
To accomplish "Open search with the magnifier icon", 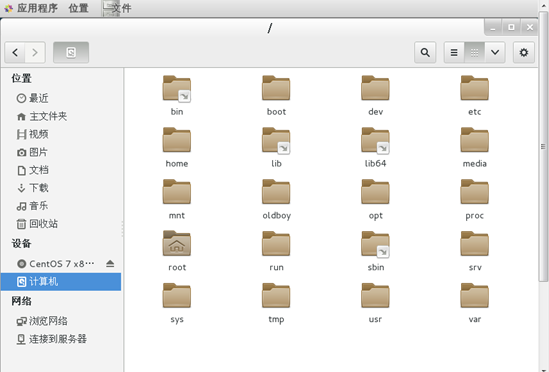I will [425, 53].
